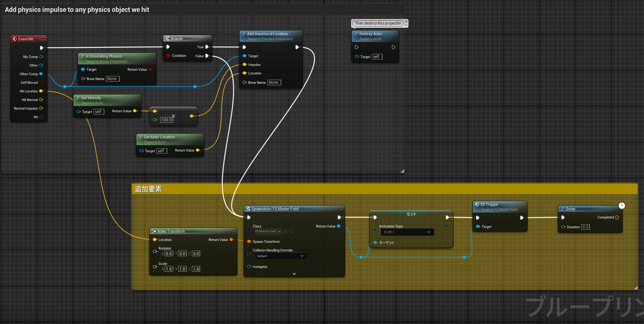Open the FS Master Field class dropdown

[268, 232]
